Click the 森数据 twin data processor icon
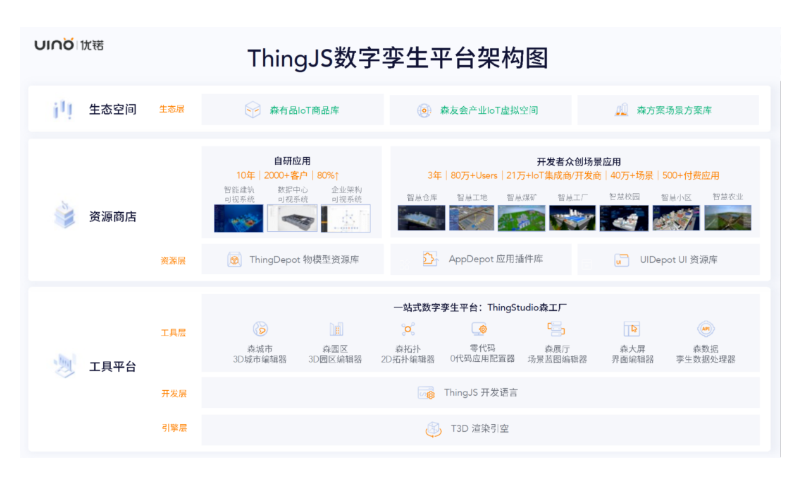The image size is (801, 478). [706, 329]
